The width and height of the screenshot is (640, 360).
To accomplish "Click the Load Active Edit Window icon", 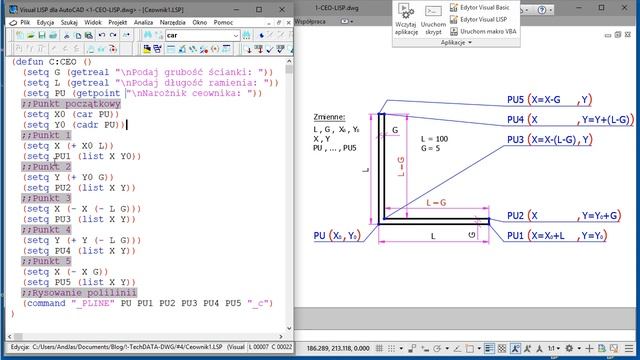I will [x=248, y=49].
